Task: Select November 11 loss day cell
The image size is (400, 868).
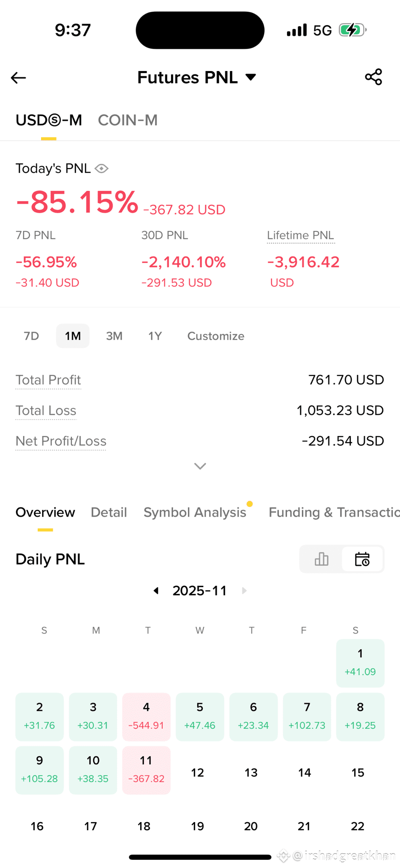Action: pyautogui.click(x=146, y=770)
